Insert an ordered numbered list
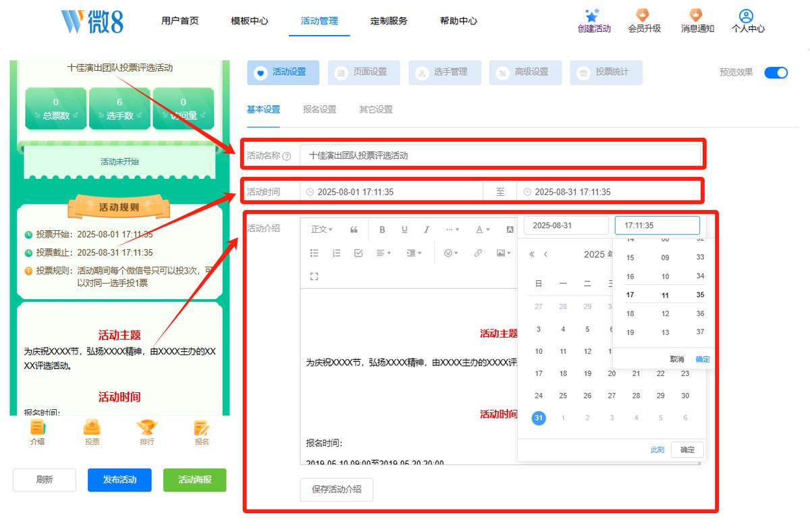810x532 pixels. click(x=336, y=253)
